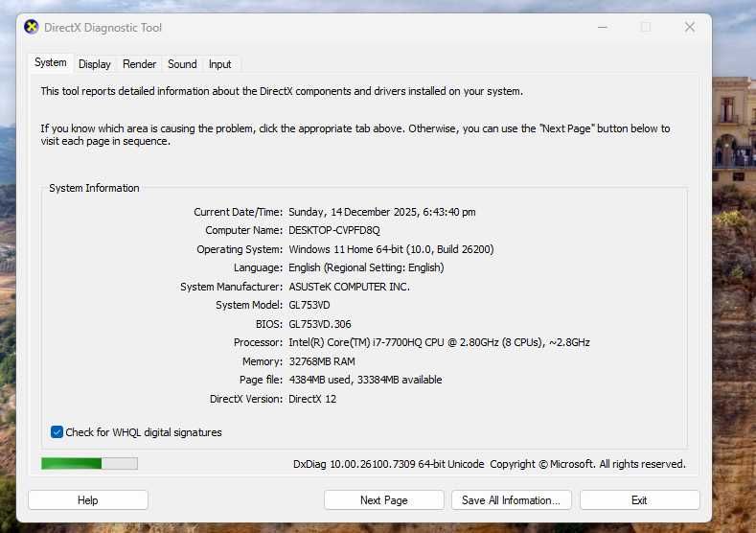
Task: Select the DirectX 12 version value
Action: click(x=312, y=400)
